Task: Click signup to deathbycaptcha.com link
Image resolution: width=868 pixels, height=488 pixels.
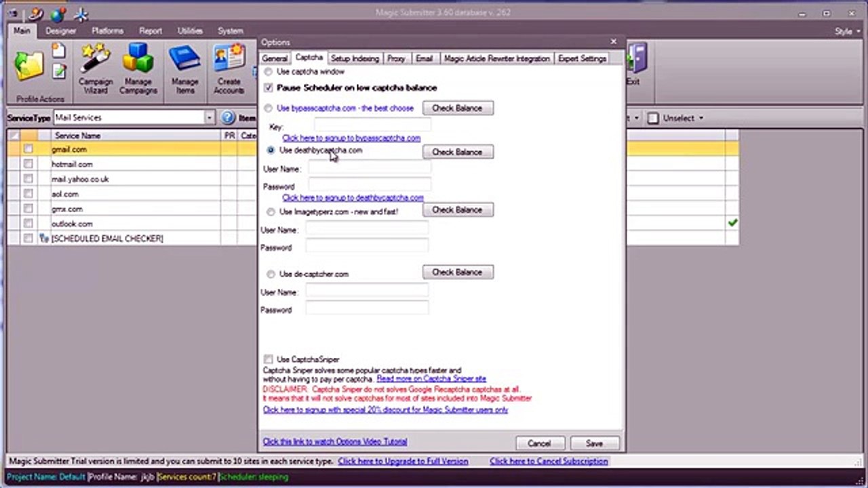Action: 353,198
